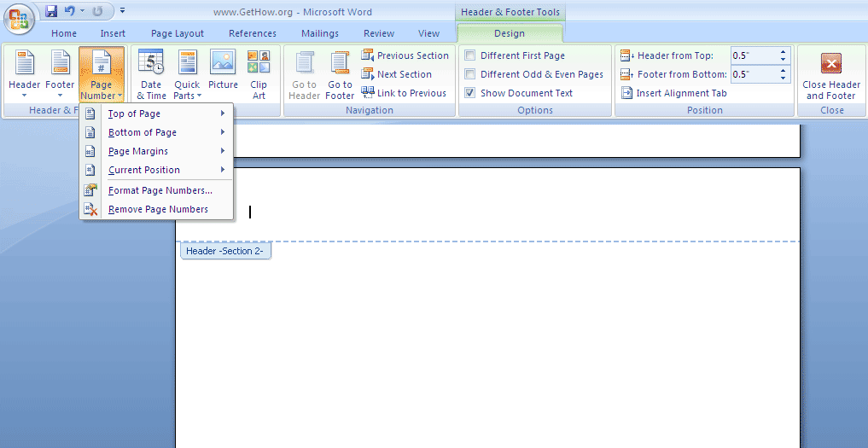
Task: Close Header and Footer
Action: pyautogui.click(x=831, y=74)
